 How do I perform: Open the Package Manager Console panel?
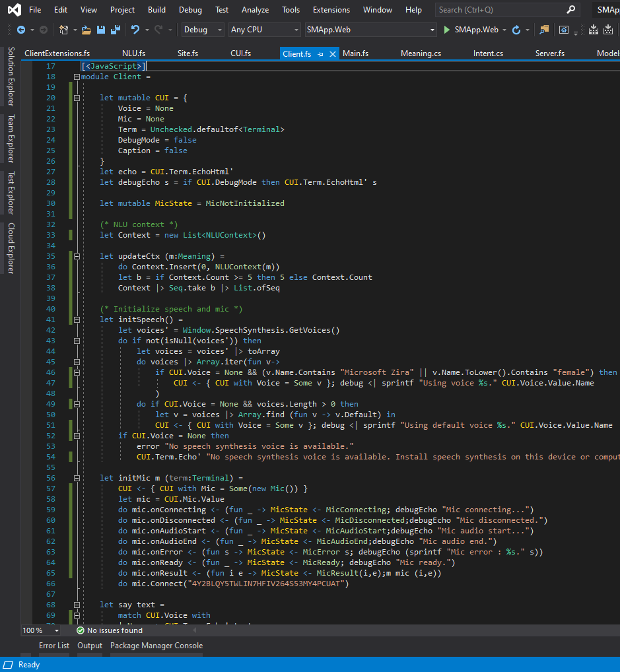coord(156,646)
